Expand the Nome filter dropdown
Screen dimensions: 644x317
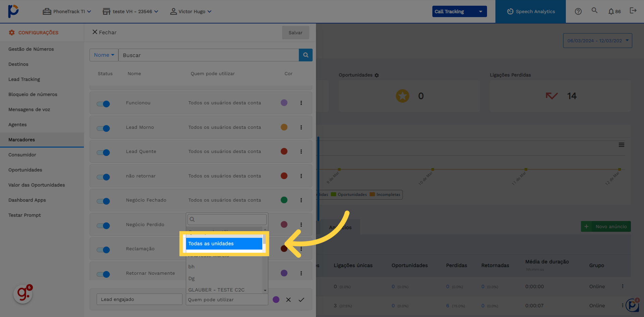pos(104,55)
